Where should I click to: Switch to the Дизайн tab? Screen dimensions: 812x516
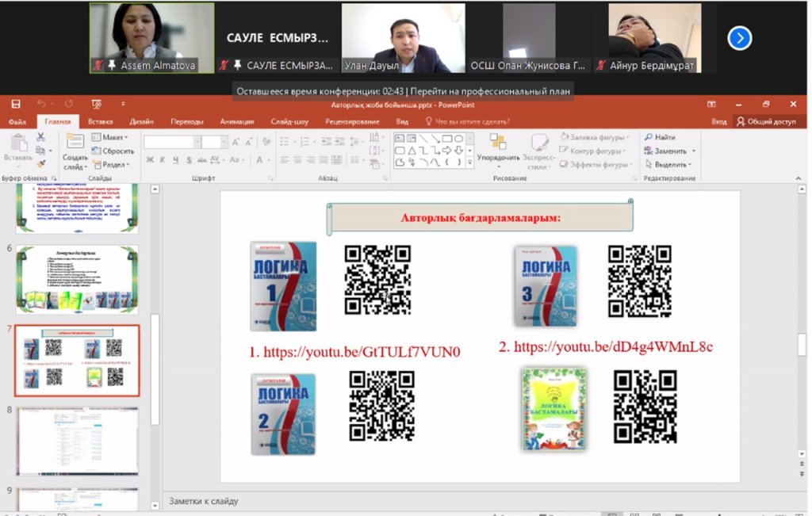(x=141, y=121)
